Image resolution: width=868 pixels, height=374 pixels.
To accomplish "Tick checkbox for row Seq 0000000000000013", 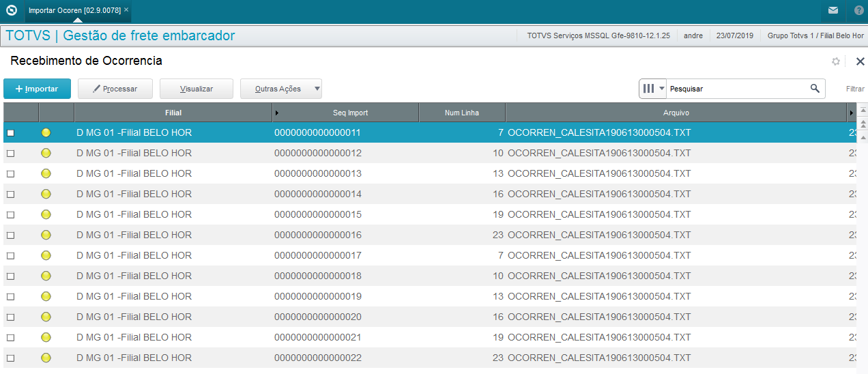I will [x=10, y=173].
